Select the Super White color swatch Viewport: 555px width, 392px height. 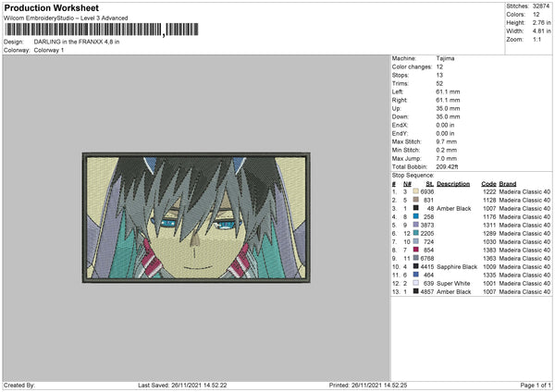[x=415, y=283]
